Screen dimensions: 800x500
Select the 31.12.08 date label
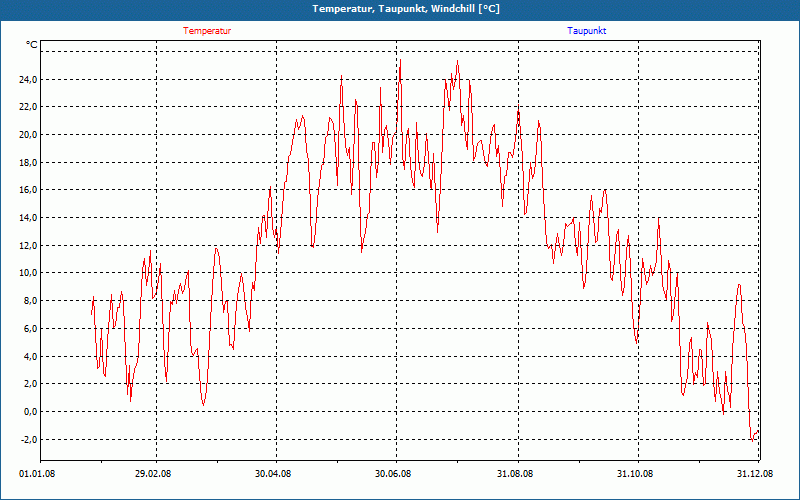coord(755,474)
